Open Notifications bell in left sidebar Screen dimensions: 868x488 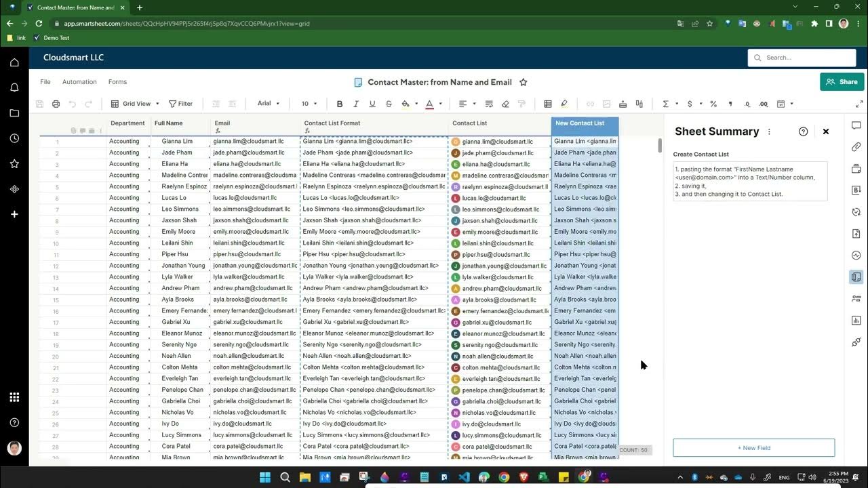pos(14,87)
